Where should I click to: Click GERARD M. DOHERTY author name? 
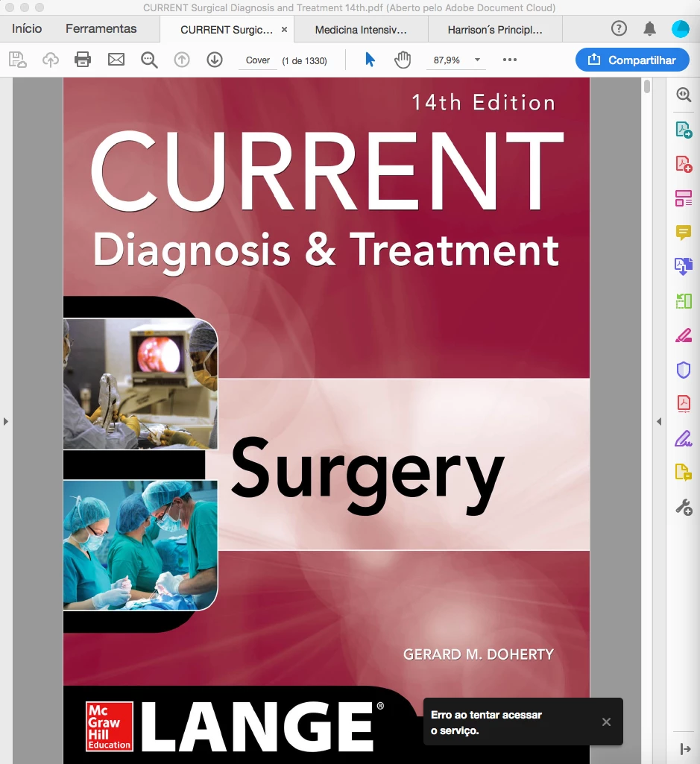(x=478, y=654)
